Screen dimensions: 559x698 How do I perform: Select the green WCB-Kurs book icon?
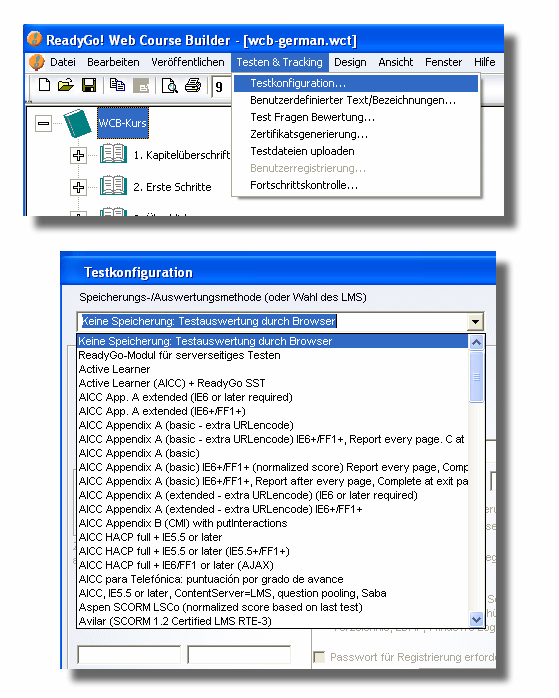[x=77, y=123]
